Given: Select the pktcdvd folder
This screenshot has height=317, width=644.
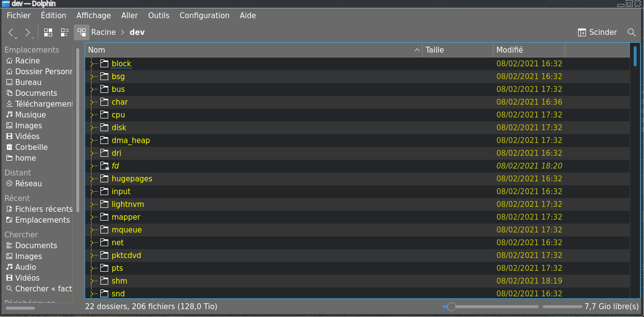Looking at the screenshot, I should (126, 256).
